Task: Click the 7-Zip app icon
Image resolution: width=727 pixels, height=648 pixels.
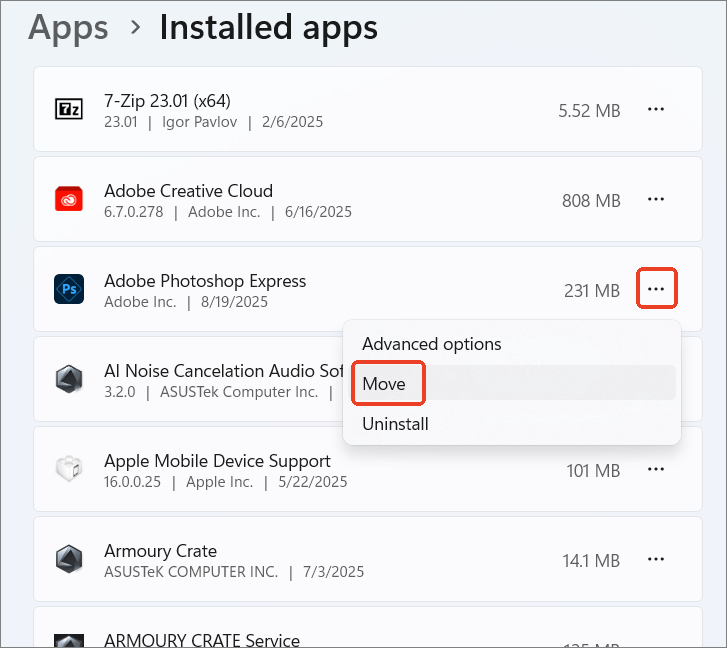Action: (69, 109)
